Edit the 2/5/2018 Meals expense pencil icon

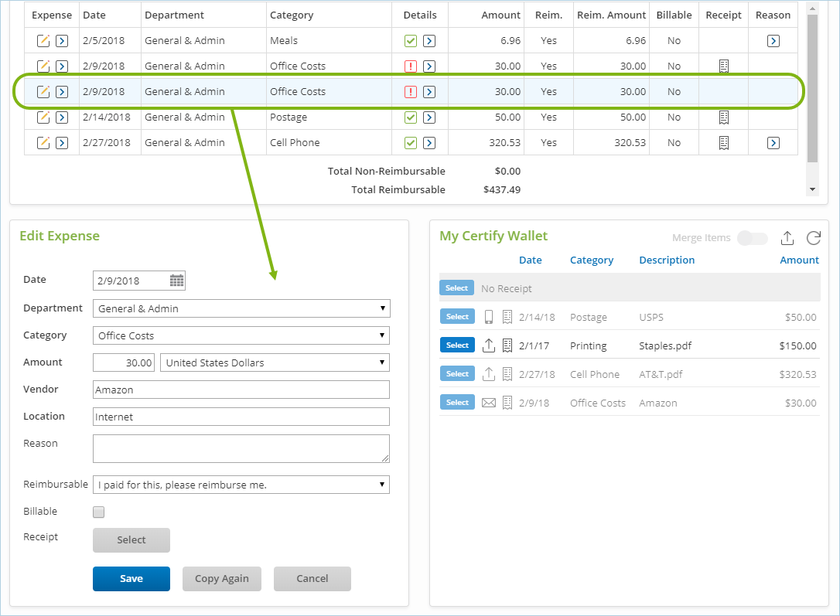pos(43,41)
